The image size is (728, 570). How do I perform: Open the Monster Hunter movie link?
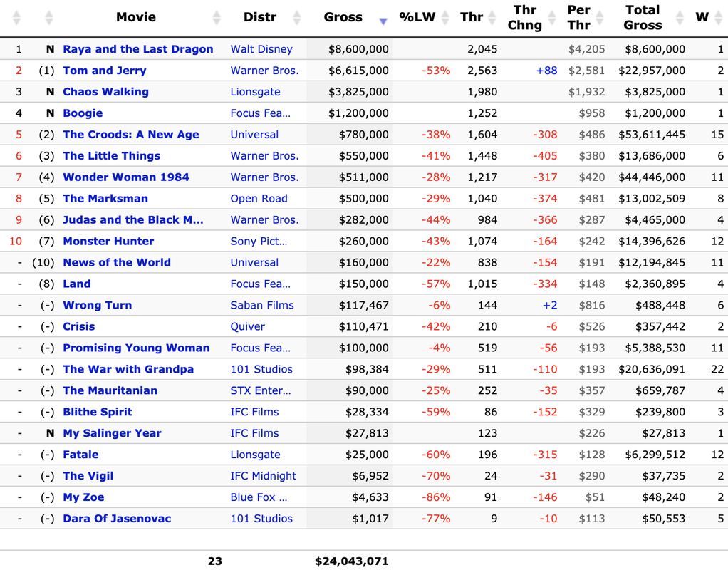tap(108, 242)
